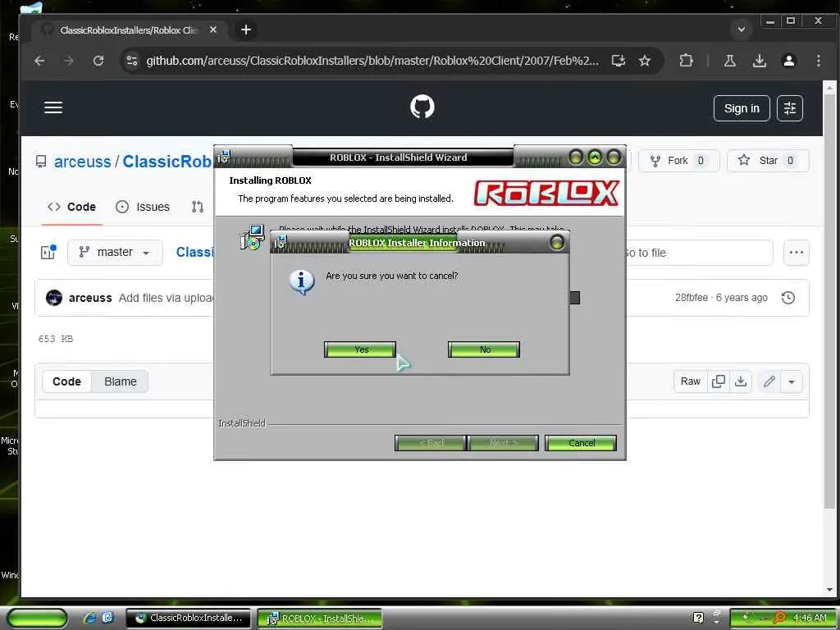Open the pull requests tab icon
840x630 pixels.
pyautogui.click(x=198, y=207)
